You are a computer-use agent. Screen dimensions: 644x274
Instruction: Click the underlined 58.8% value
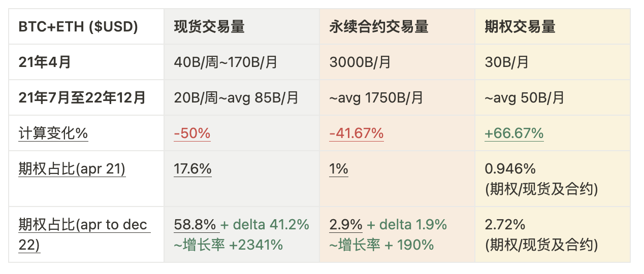196,224
